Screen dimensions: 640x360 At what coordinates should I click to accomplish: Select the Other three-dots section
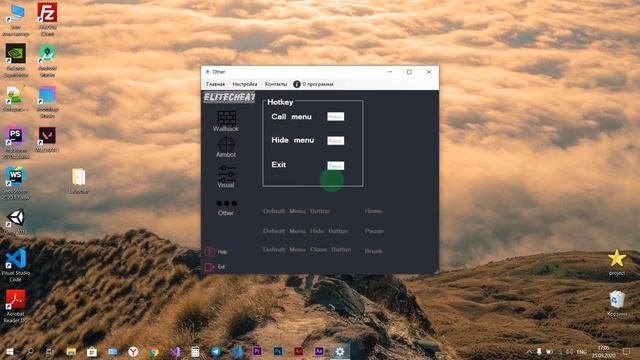point(226,207)
